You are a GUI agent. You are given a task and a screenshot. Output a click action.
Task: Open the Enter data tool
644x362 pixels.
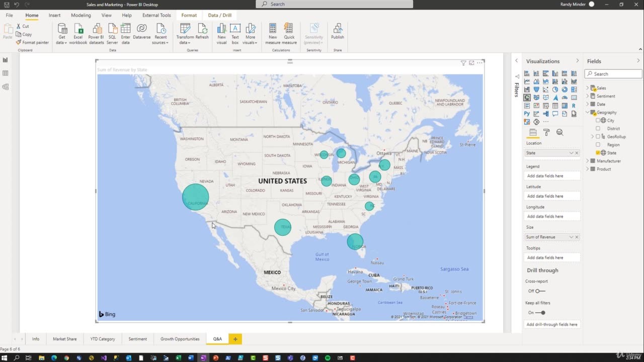point(126,33)
